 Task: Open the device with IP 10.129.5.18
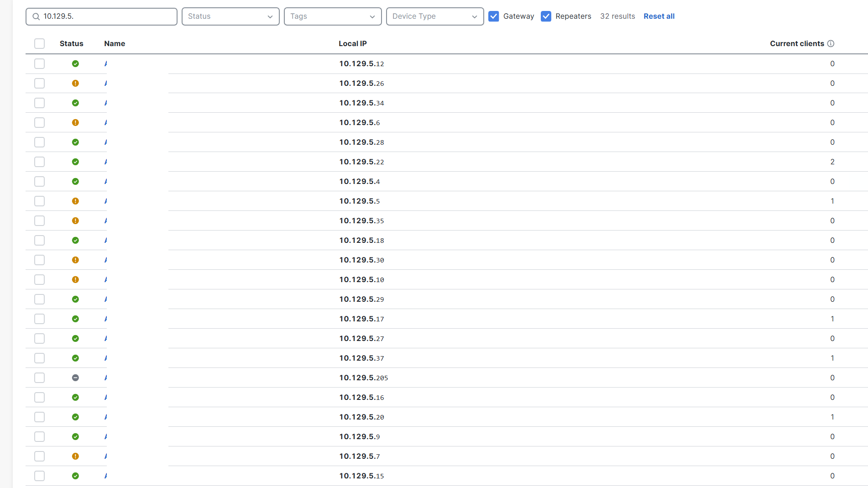pos(106,240)
